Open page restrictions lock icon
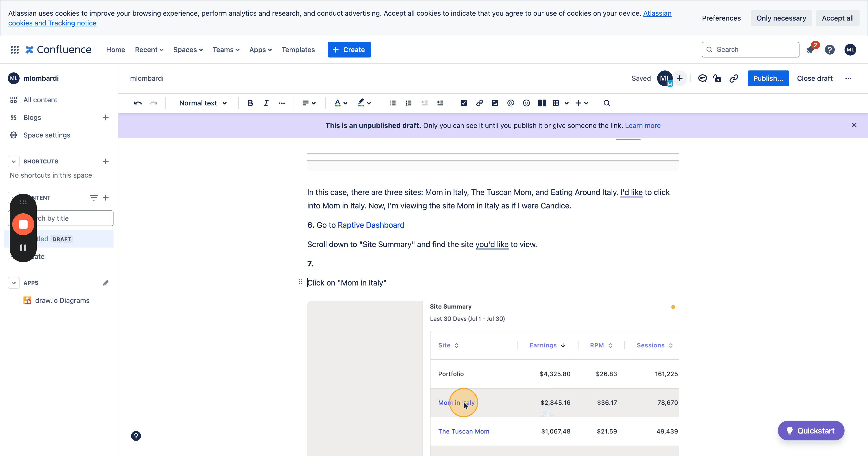Screen dimensions: 868x456 [717, 79]
